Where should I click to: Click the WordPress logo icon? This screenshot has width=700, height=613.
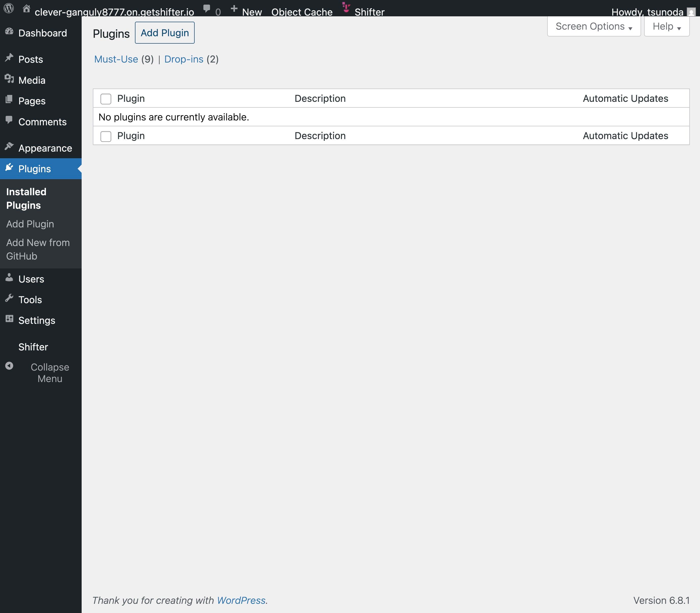click(9, 8)
